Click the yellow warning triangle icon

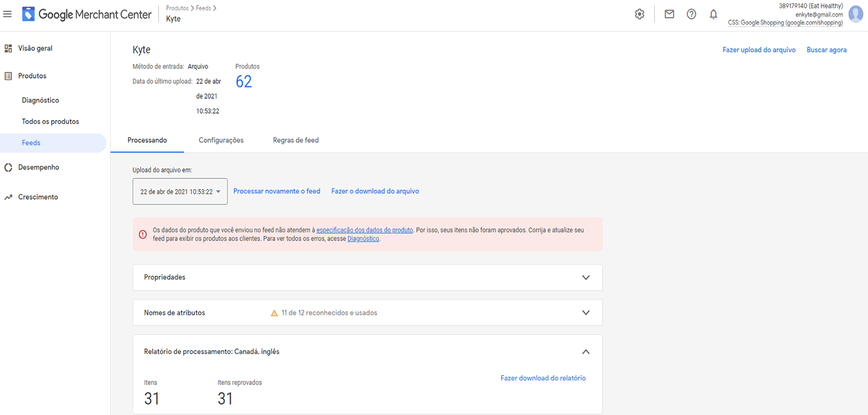coord(274,313)
